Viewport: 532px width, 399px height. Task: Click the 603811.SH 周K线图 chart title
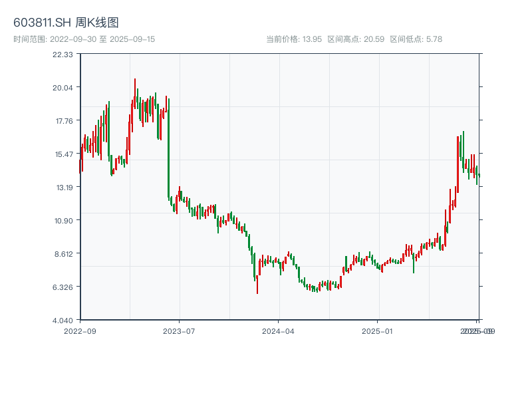click(x=66, y=23)
